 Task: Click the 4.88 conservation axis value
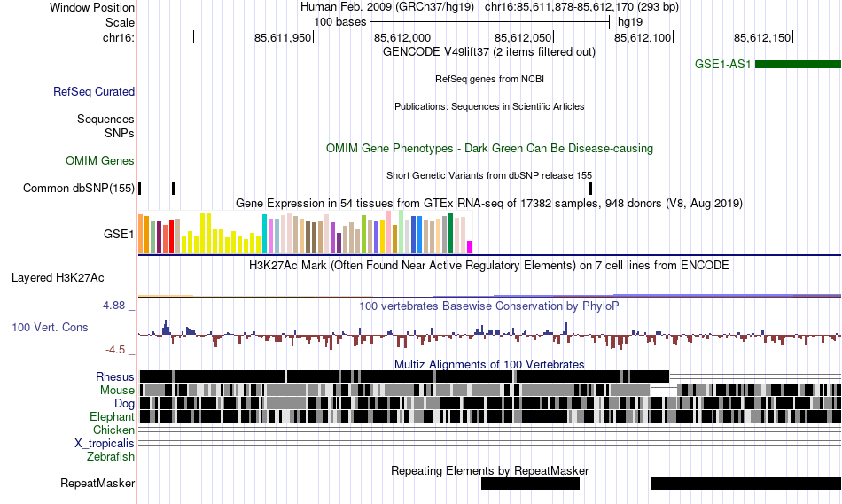[x=113, y=306]
